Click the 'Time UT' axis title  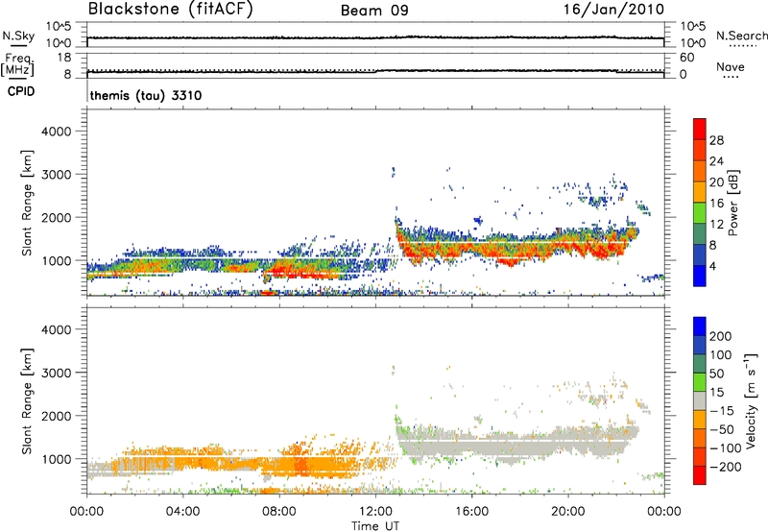pyautogui.click(x=375, y=526)
